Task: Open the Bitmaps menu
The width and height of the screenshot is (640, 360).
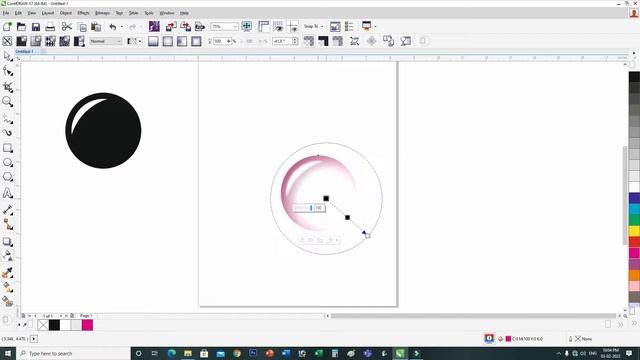Action: [x=102, y=13]
